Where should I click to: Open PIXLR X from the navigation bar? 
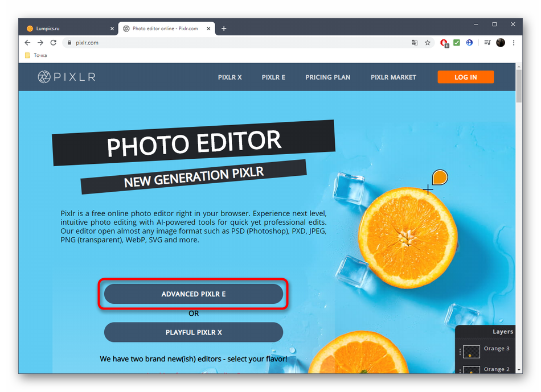pyautogui.click(x=230, y=77)
